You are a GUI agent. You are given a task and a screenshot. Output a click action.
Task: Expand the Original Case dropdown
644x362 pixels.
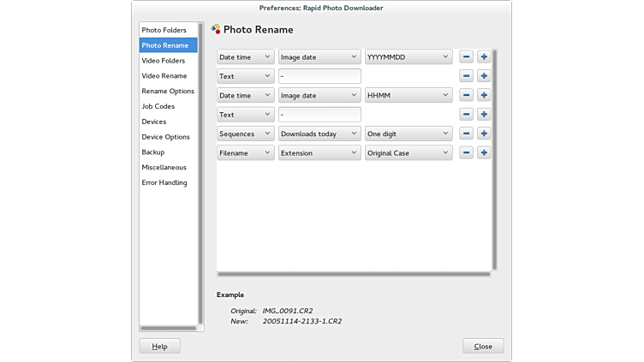tap(408, 153)
